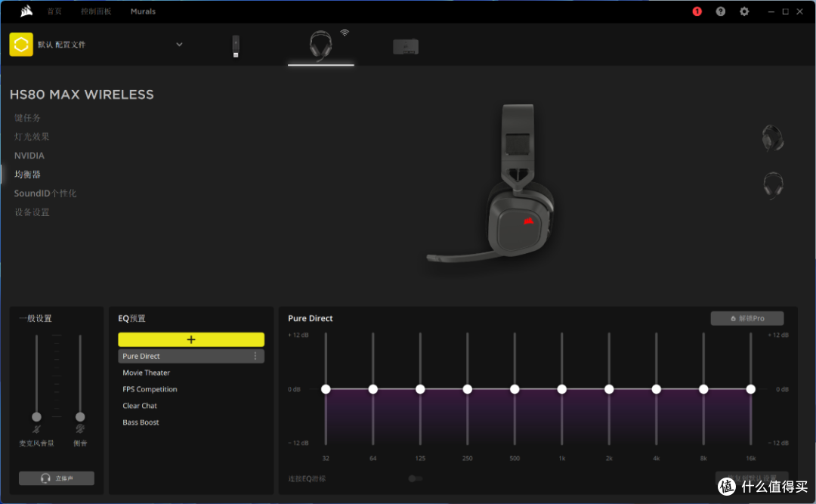Click the sidetone slider handle
Image resolution: width=816 pixels, height=504 pixels.
point(79,416)
